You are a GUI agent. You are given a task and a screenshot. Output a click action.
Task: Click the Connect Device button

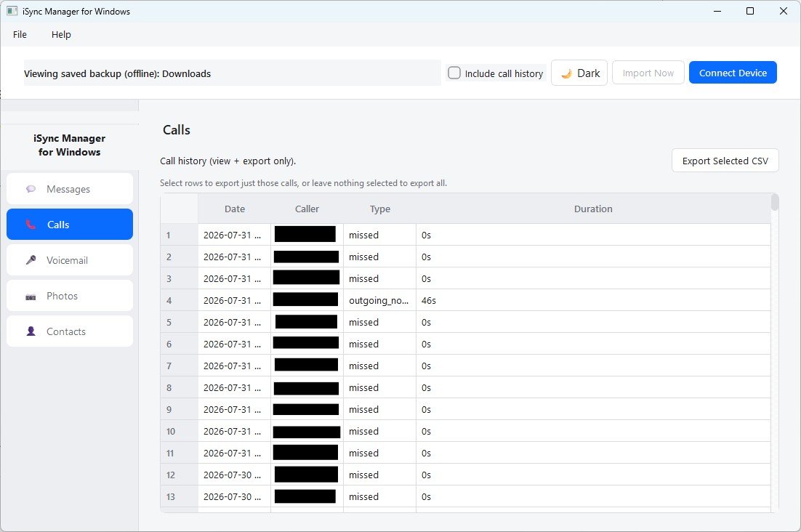733,73
